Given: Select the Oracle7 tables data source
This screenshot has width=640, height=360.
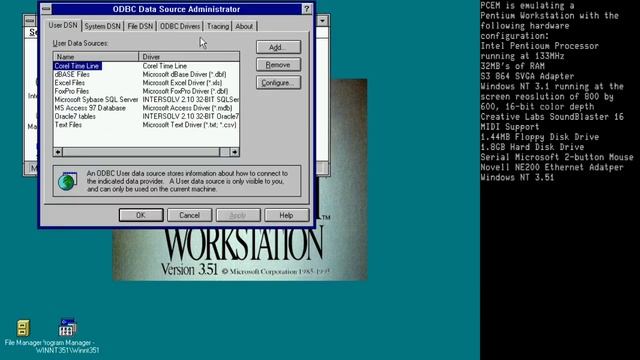Looking at the screenshot, I should coord(75,116).
